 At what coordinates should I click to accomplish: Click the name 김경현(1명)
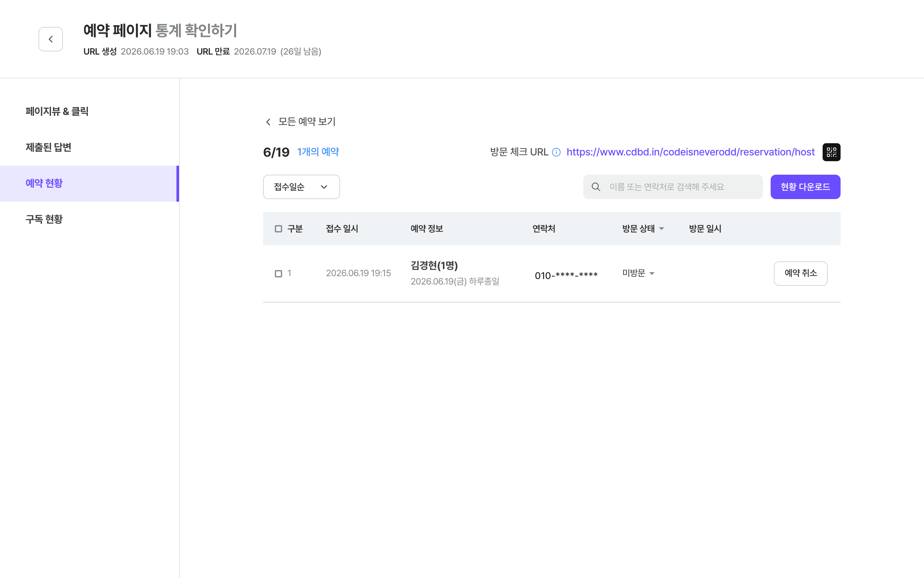(x=434, y=265)
